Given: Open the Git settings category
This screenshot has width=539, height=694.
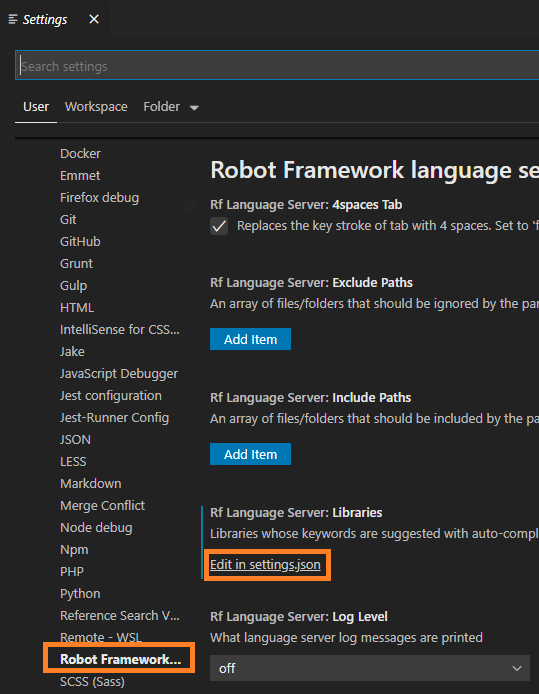Looking at the screenshot, I should pos(68,220).
